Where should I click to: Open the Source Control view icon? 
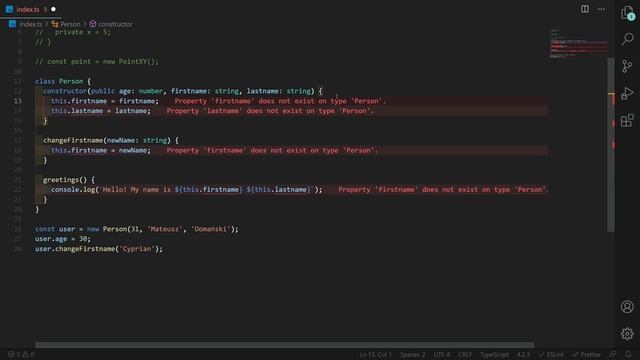click(627, 66)
